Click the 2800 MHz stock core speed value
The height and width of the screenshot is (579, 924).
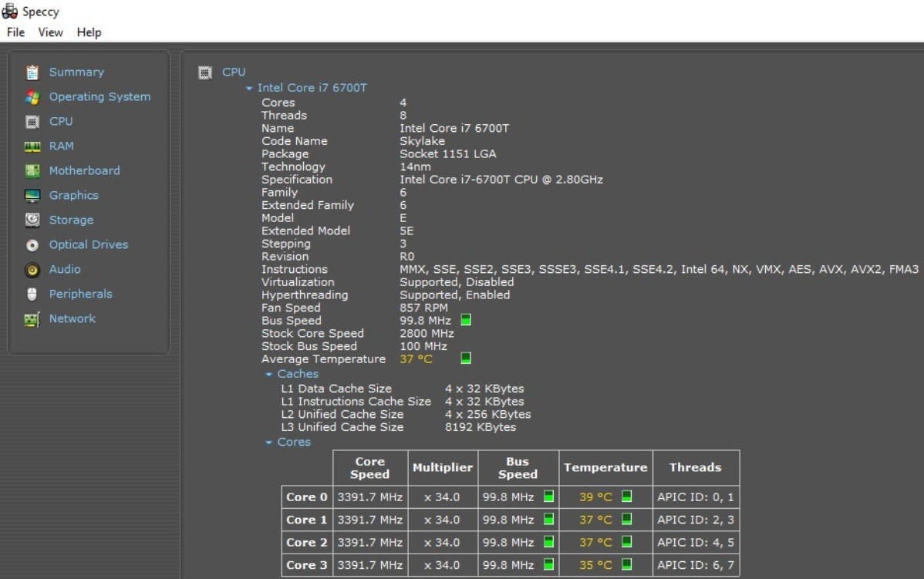[427, 334]
